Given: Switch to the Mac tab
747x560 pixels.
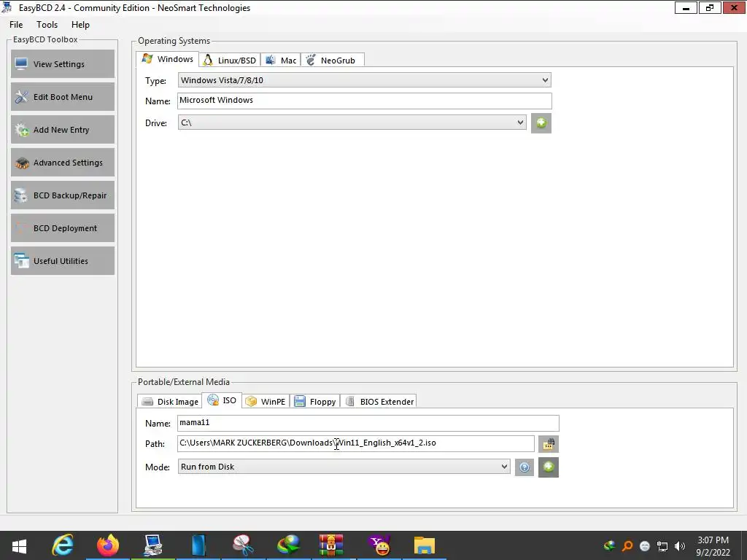Looking at the screenshot, I should click(281, 61).
